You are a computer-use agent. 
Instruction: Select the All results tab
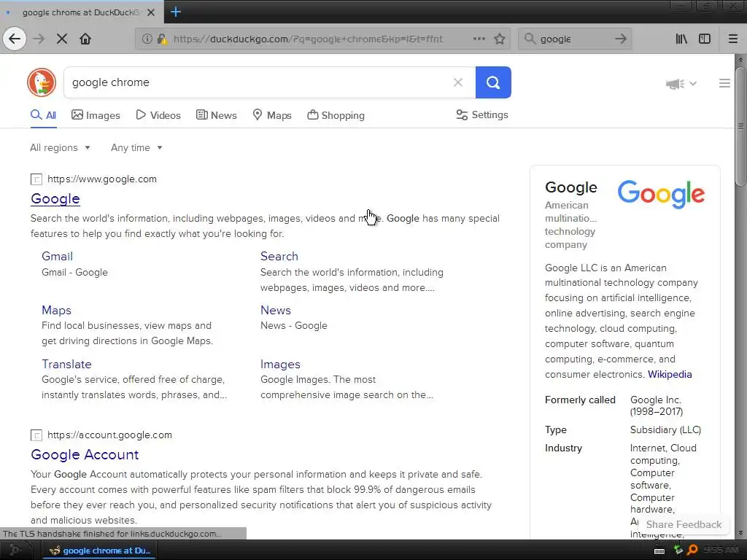43,115
